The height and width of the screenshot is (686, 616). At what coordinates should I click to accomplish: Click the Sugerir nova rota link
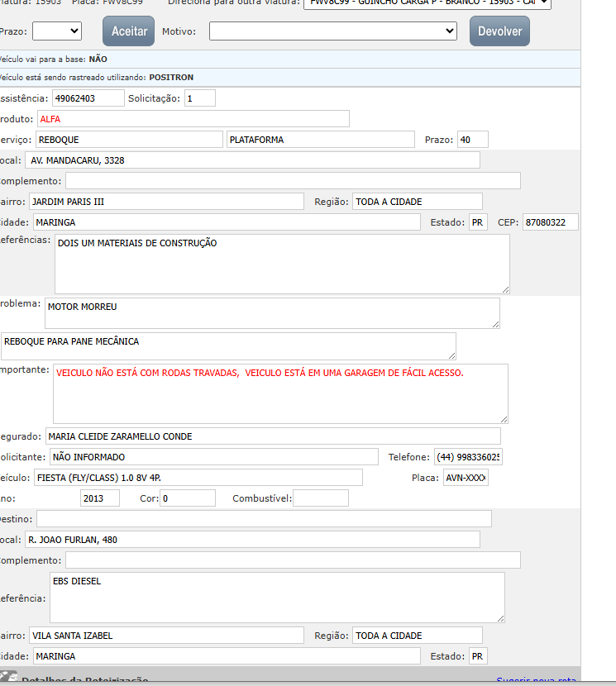click(536, 680)
